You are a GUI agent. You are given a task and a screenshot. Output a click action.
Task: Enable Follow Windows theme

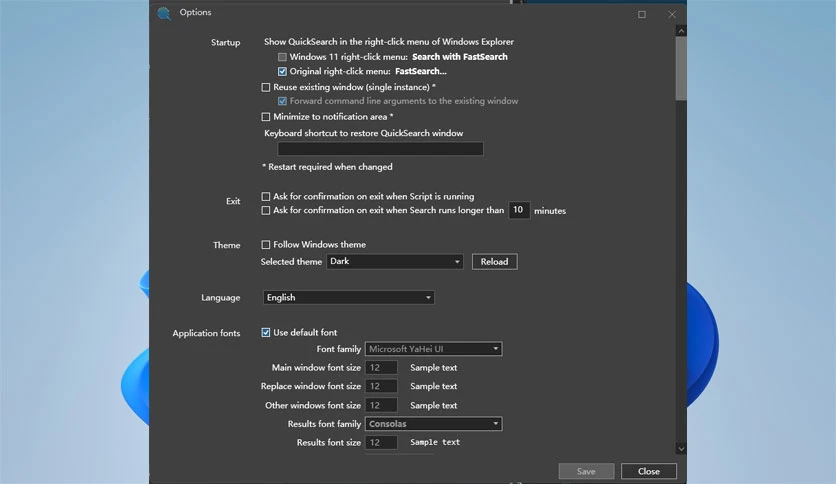pos(266,245)
